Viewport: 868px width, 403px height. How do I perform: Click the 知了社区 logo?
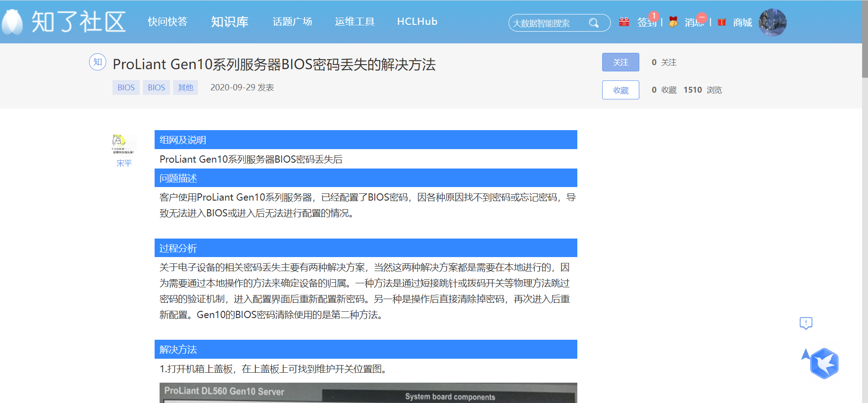[64, 22]
